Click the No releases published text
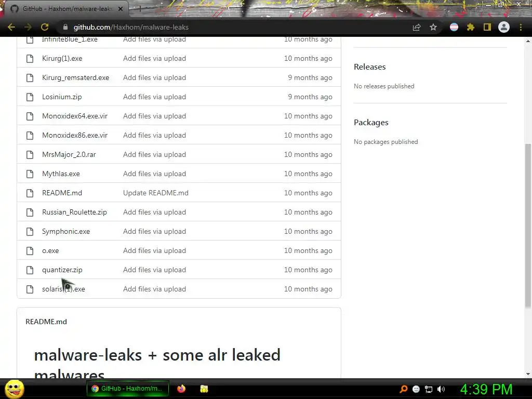This screenshot has width=532, height=399. 384,86
